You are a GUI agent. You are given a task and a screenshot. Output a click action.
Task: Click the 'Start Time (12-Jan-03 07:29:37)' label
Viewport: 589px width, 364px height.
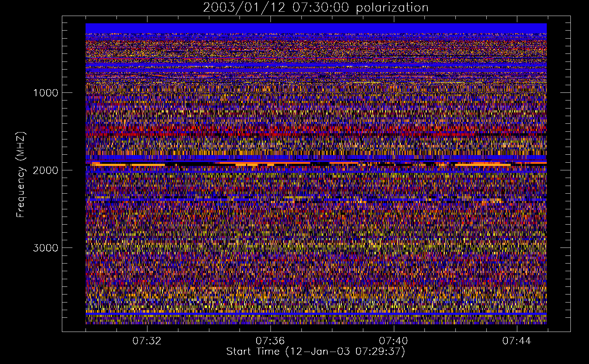[x=316, y=351]
